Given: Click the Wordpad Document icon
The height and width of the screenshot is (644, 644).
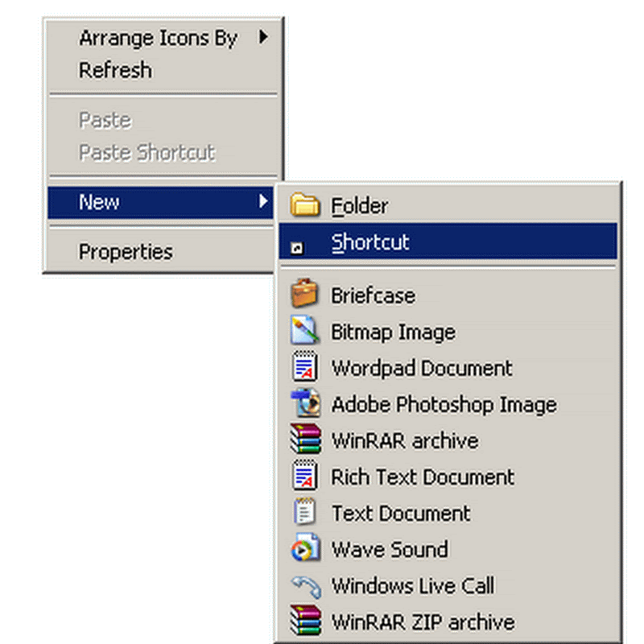Looking at the screenshot, I should [x=305, y=368].
